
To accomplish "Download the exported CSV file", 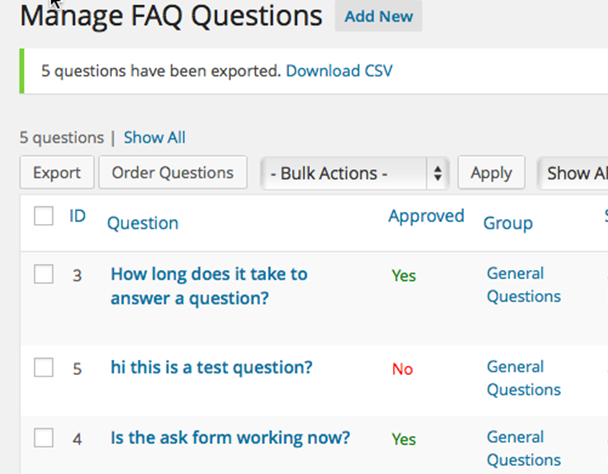I will point(339,71).
